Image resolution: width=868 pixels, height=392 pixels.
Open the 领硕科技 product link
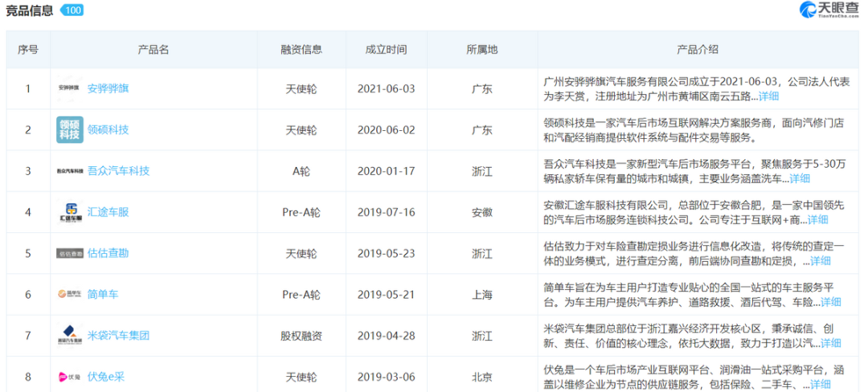tap(108, 130)
